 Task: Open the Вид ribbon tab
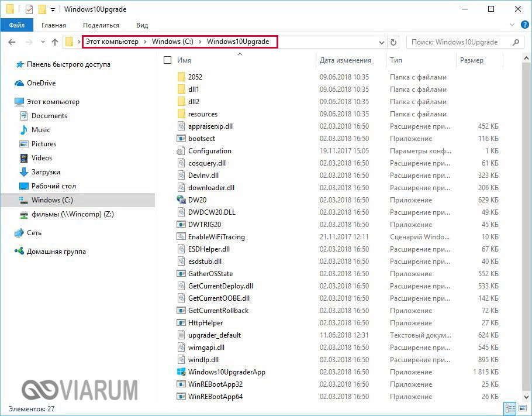pos(142,25)
